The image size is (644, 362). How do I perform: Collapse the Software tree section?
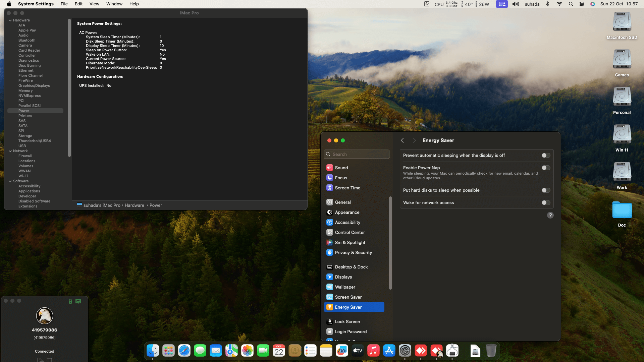click(x=10, y=181)
